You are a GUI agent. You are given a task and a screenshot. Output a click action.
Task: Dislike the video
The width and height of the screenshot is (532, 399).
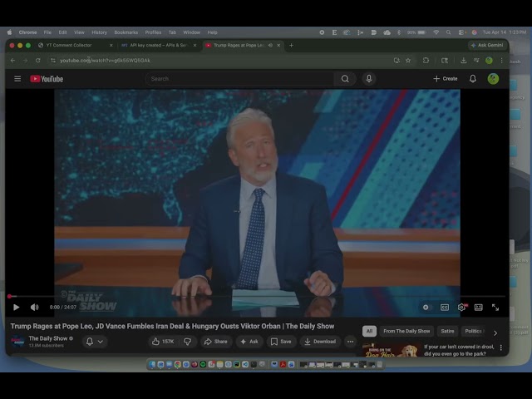click(187, 342)
